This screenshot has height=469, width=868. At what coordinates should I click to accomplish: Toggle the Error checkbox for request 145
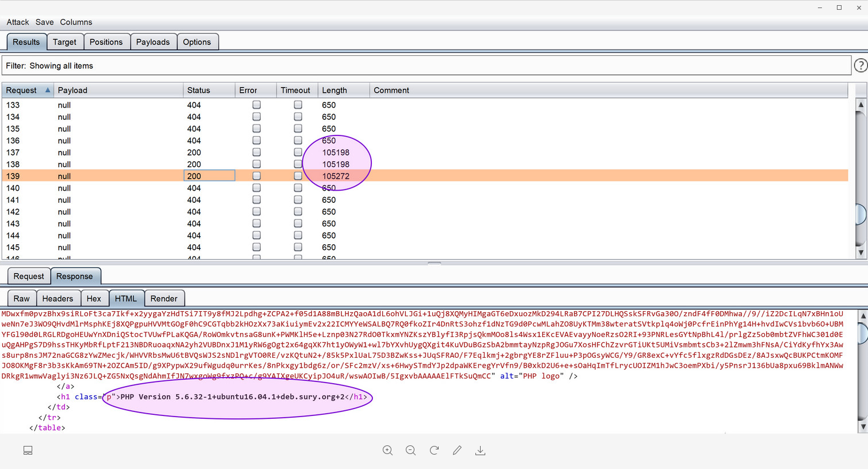257,247
